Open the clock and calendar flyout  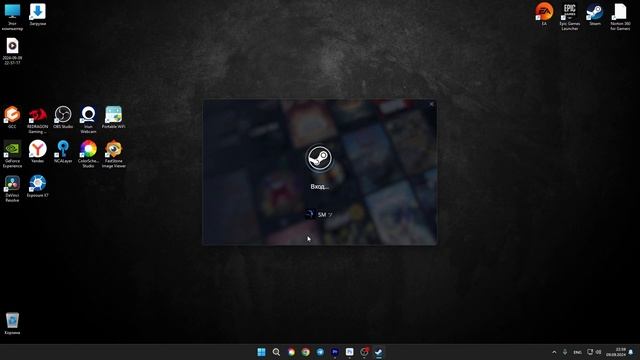[x=616, y=352]
